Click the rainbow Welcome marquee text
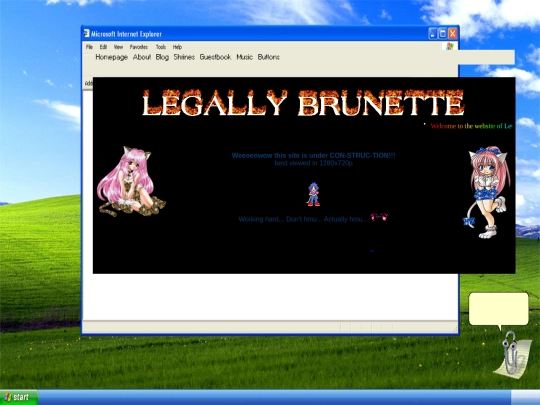The width and height of the screenshot is (540, 405). click(x=471, y=126)
